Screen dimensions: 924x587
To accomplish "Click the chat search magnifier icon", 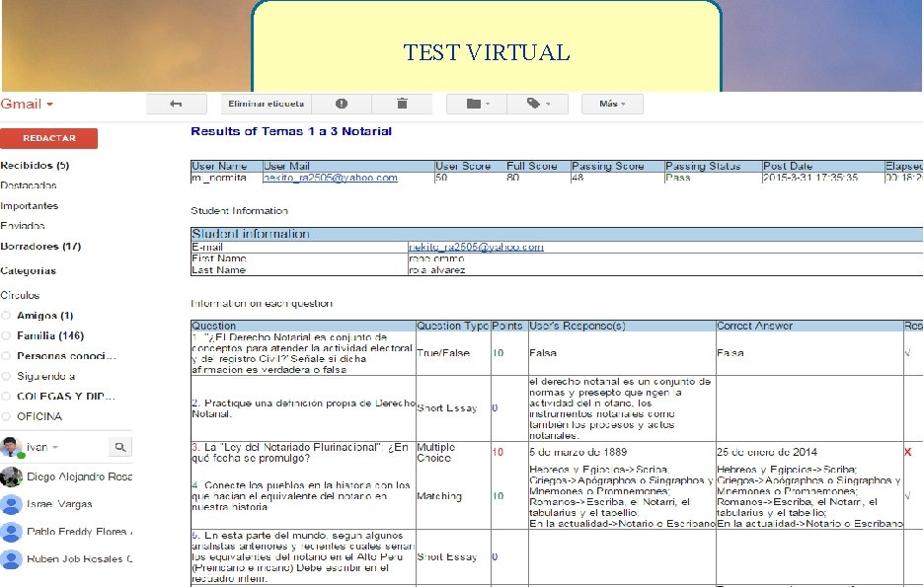I will (120, 448).
